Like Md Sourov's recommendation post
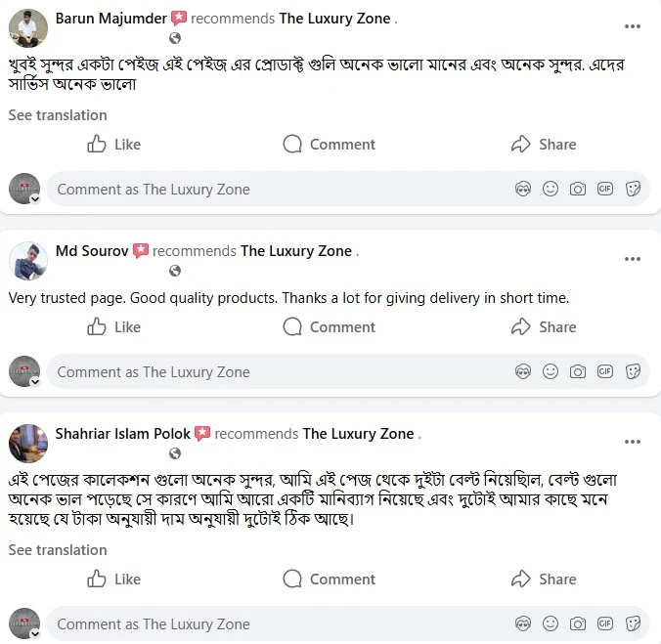Viewport: 661px width, 644px height. tap(113, 327)
